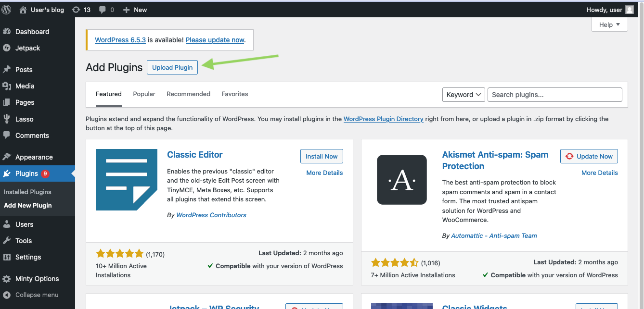This screenshot has width=644, height=309.
Task: Open the comments bubble icon in admin bar
Action: click(x=103, y=10)
